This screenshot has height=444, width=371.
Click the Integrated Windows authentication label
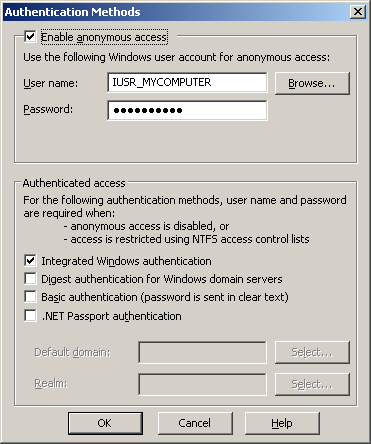126,261
